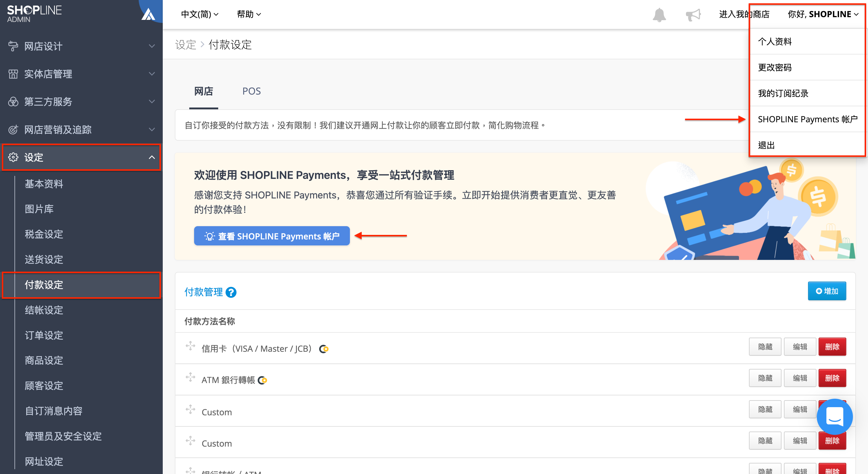The height and width of the screenshot is (474, 868).
Task: Click the 付款管理 section heading
Action: click(x=203, y=292)
